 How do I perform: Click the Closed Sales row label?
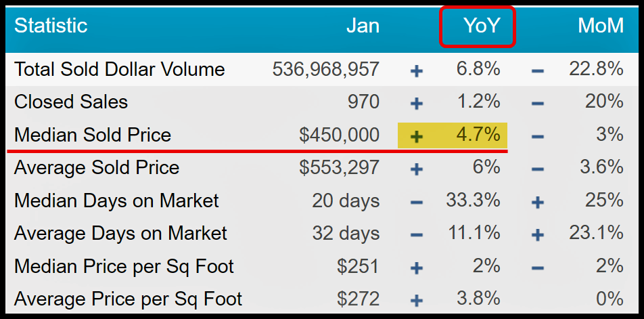click(x=71, y=102)
